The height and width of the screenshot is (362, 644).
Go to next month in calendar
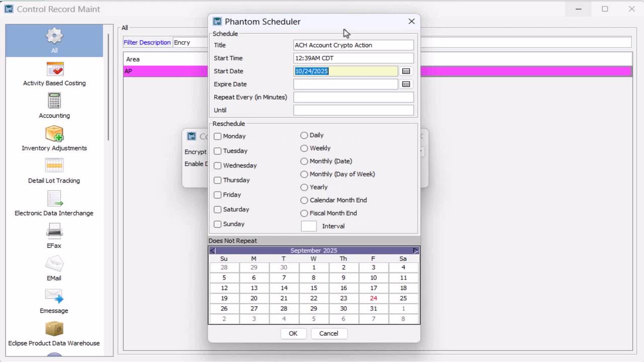(416, 250)
